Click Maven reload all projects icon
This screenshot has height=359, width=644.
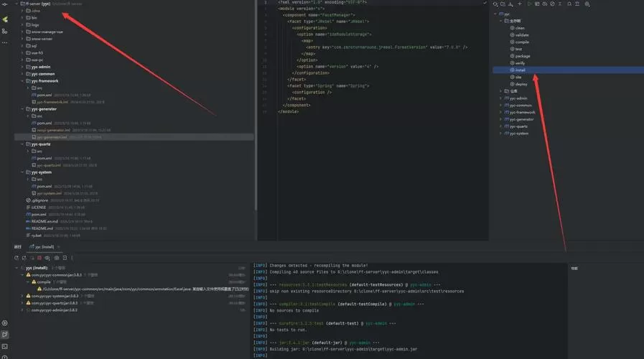pyautogui.click(x=495, y=4)
